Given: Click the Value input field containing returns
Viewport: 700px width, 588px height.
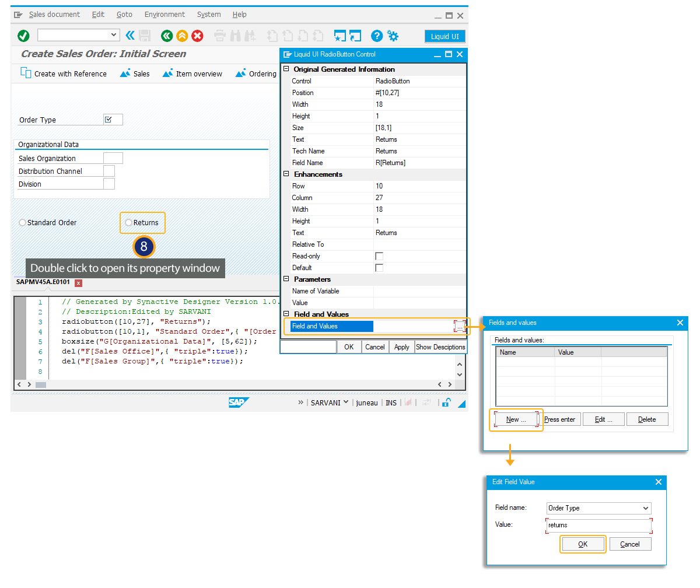Looking at the screenshot, I should 599,525.
